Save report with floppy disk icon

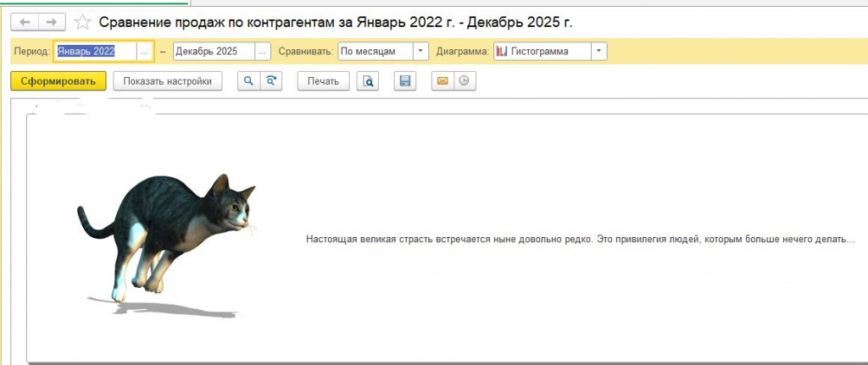click(x=404, y=80)
